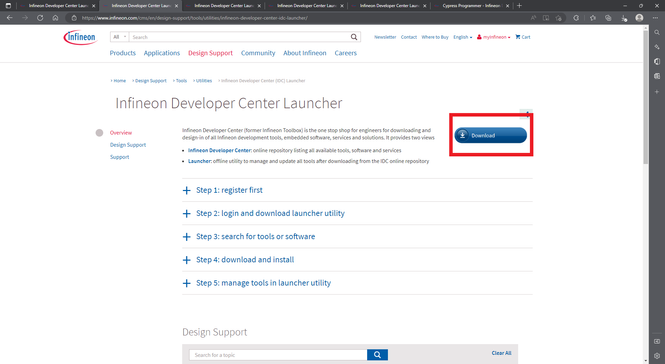The width and height of the screenshot is (665, 364).
Task: Open the site info icon beside the URL
Action: click(x=74, y=18)
